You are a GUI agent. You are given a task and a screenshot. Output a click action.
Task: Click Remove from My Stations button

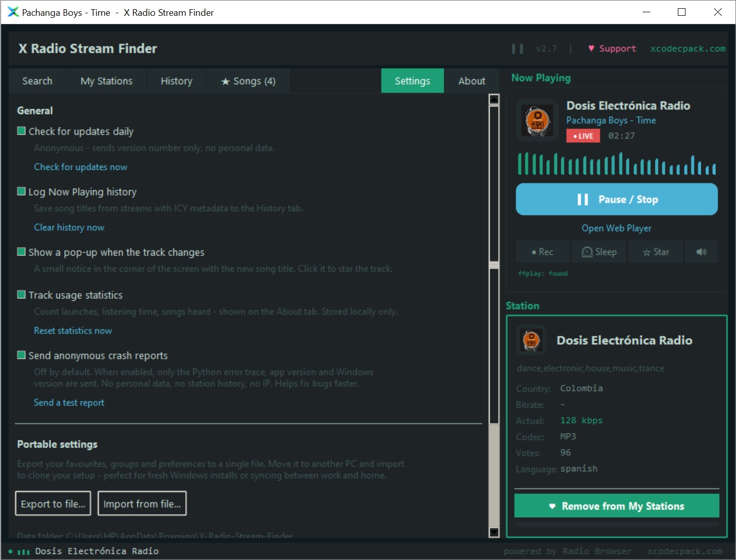pos(617,506)
